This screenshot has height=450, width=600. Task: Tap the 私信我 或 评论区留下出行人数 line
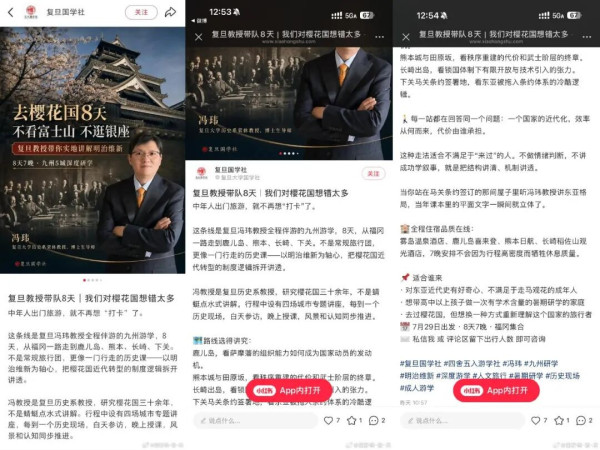click(473, 339)
